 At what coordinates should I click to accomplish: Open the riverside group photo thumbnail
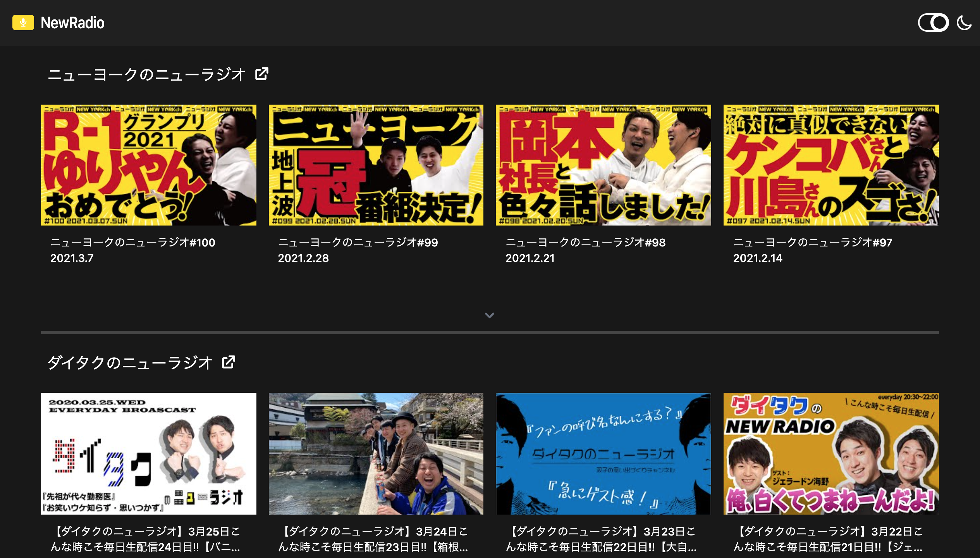click(376, 454)
